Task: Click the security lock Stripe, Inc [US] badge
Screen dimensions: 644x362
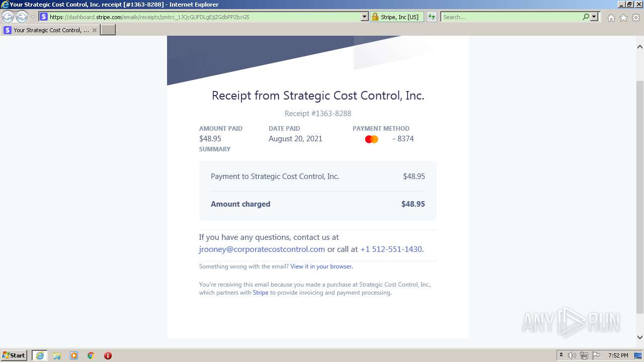Action: 396,17
